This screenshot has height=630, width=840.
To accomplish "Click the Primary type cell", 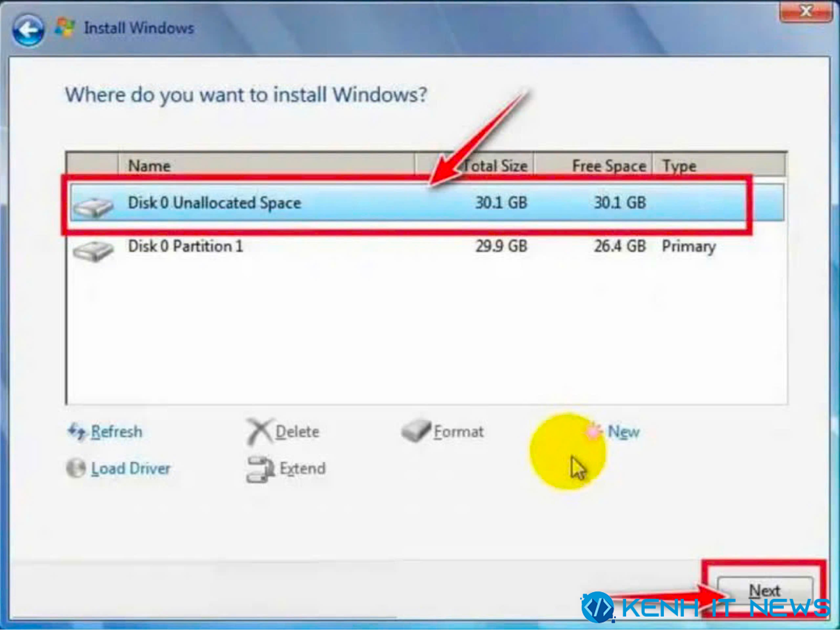I will coord(689,247).
